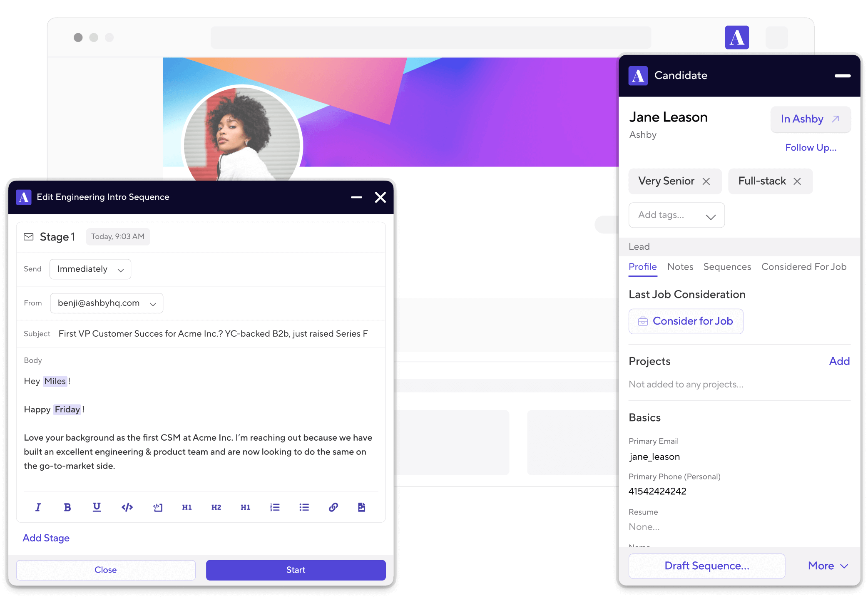The image size is (868, 598).
Task: Switch to the Sequences tab
Action: point(726,266)
